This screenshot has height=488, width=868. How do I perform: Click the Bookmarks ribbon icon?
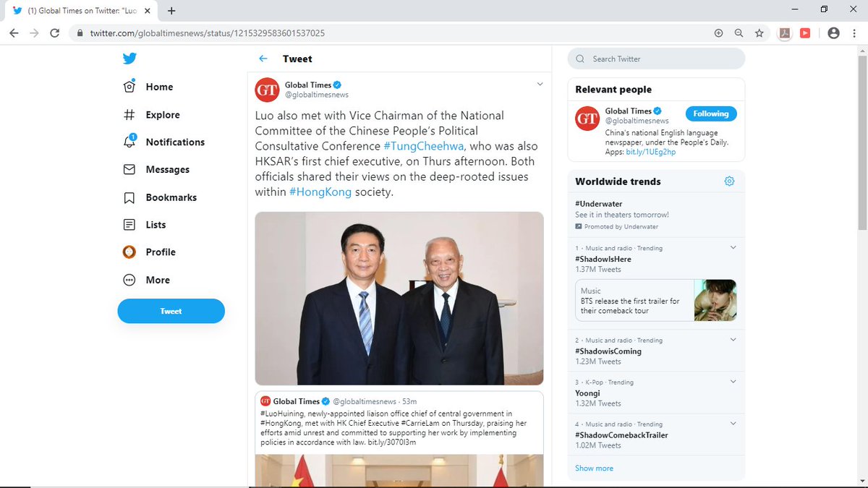tap(129, 197)
